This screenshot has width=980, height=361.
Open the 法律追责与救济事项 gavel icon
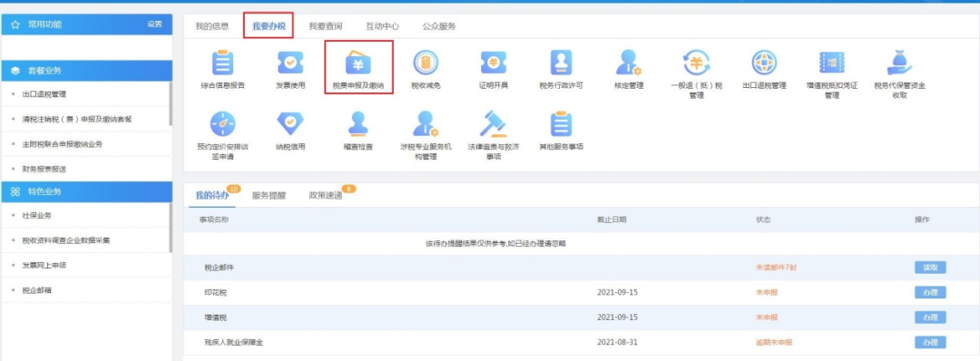493,124
